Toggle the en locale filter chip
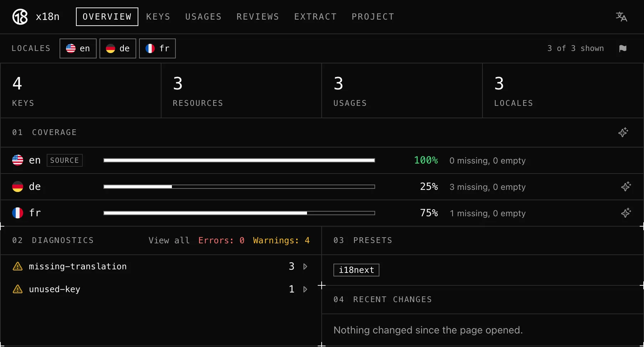 click(x=78, y=48)
